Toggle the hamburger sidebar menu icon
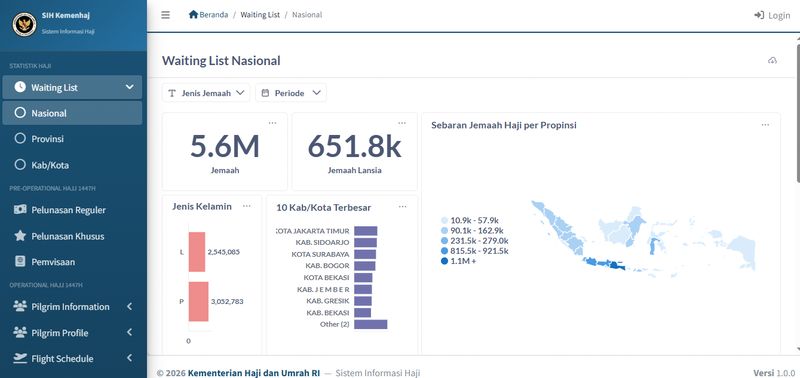Image resolution: width=800 pixels, height=378 pixels. [165, 15]
